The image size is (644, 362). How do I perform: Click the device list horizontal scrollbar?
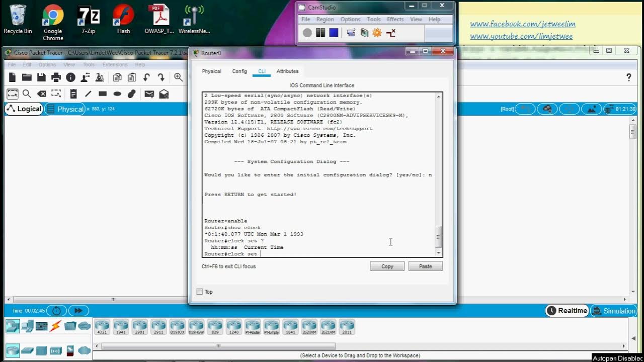coord(218,346)
